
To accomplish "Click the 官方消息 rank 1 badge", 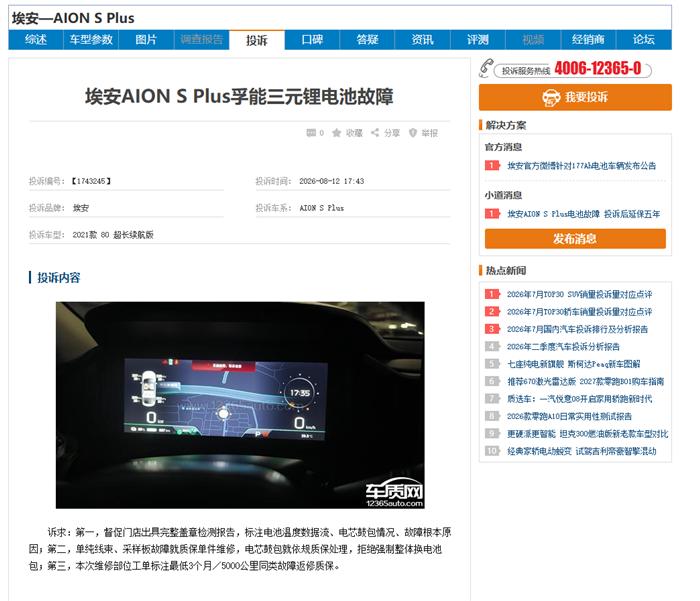I will click(x=492, y=165).
